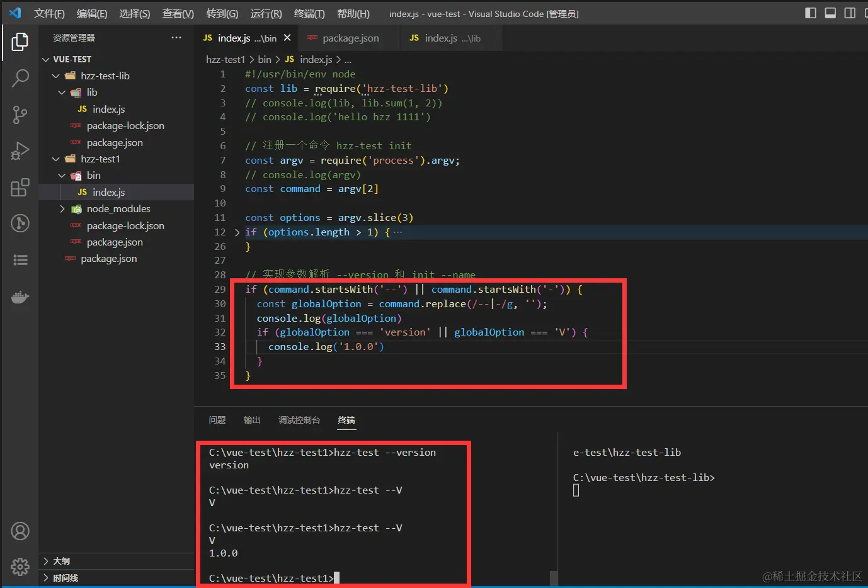Place cursor on line 33 console.log('1.0.0')
Image resolution: width=868 pixels, height=588 pixels.
326,347
